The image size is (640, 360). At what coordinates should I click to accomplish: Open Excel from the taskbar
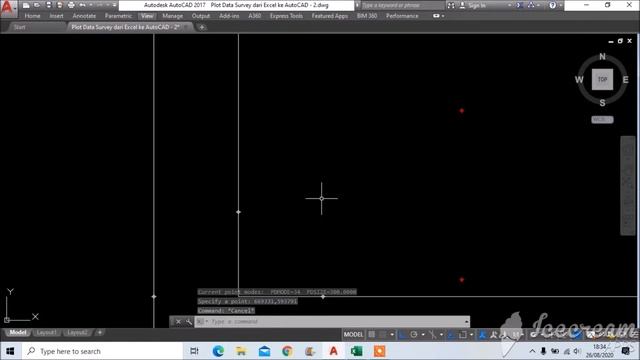(356, 351)
